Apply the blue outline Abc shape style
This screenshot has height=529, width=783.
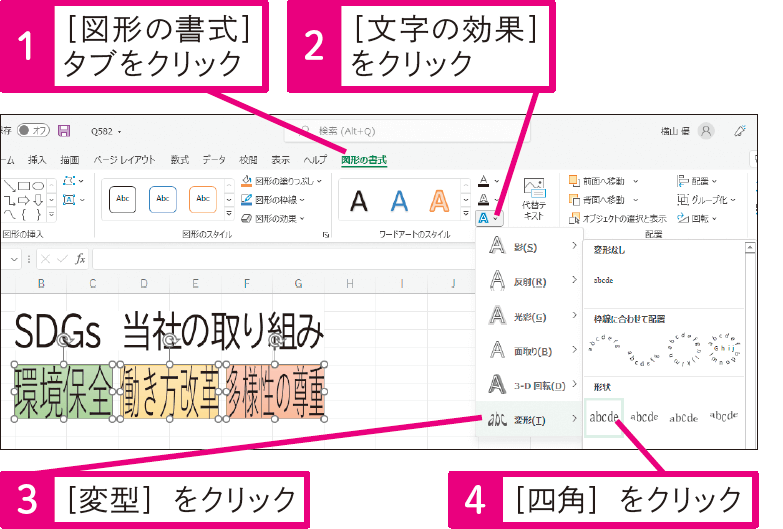pos(163,199)
